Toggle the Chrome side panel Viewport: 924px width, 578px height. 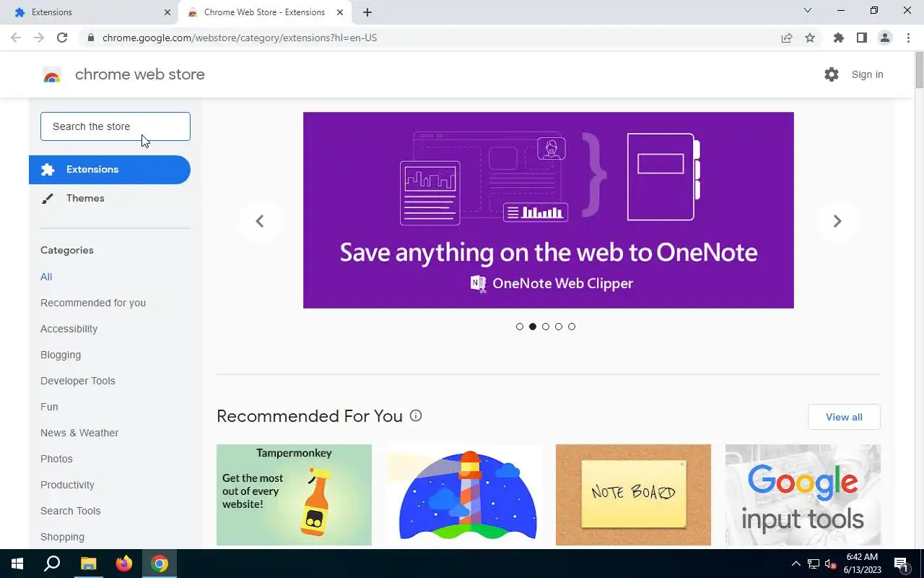[861, 38]
